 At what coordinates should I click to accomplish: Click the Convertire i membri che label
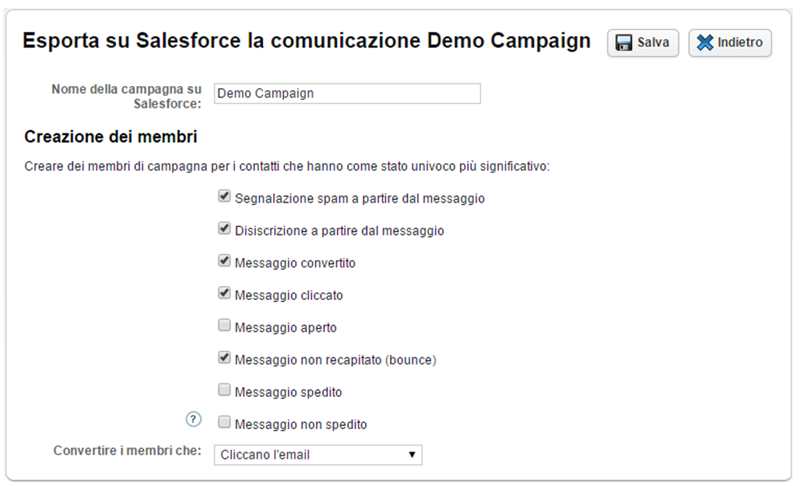pos(128,452)
